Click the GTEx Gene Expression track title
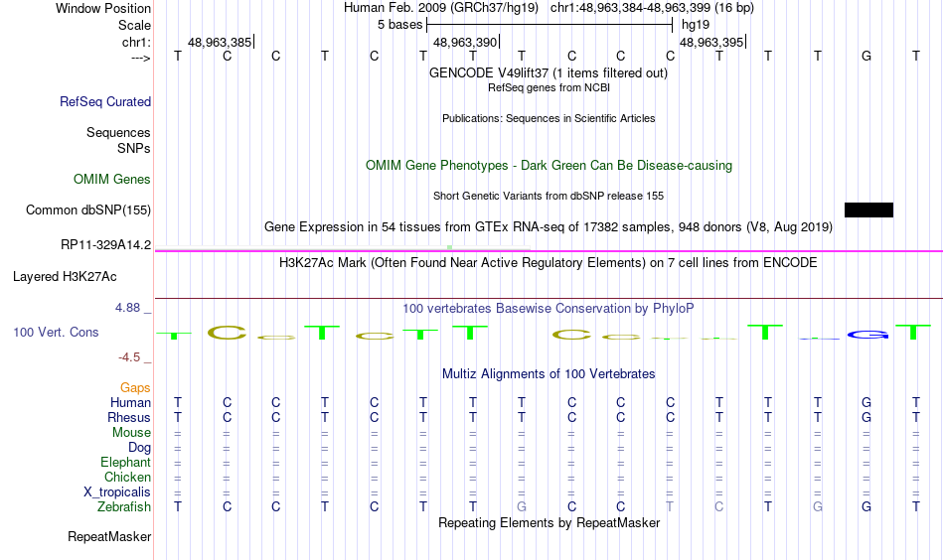Screen dimensions: 944x560 pyautogui.click(x=549, y=226)
